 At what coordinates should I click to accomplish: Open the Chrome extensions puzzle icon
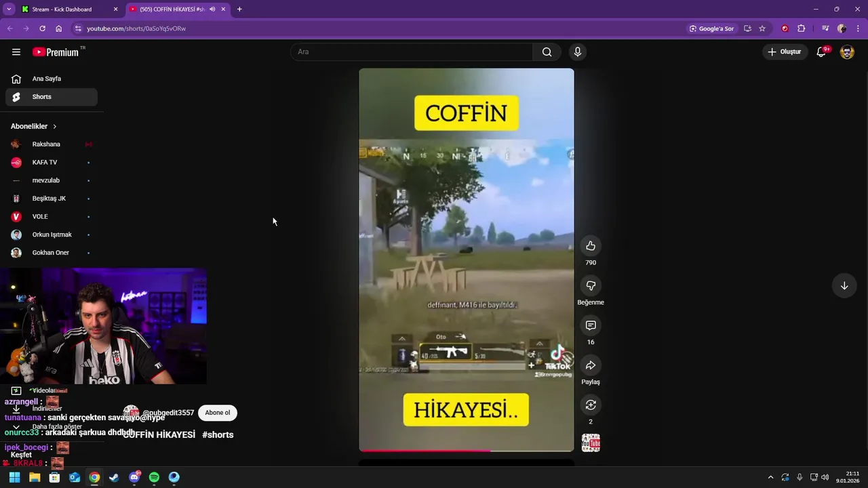coord(802,28)
